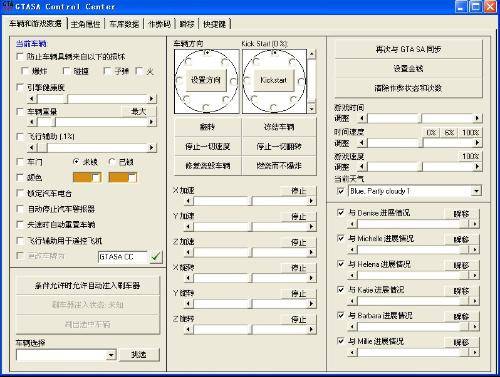
Task: Go to the 作弊码 tab
Action: (159, 24)
